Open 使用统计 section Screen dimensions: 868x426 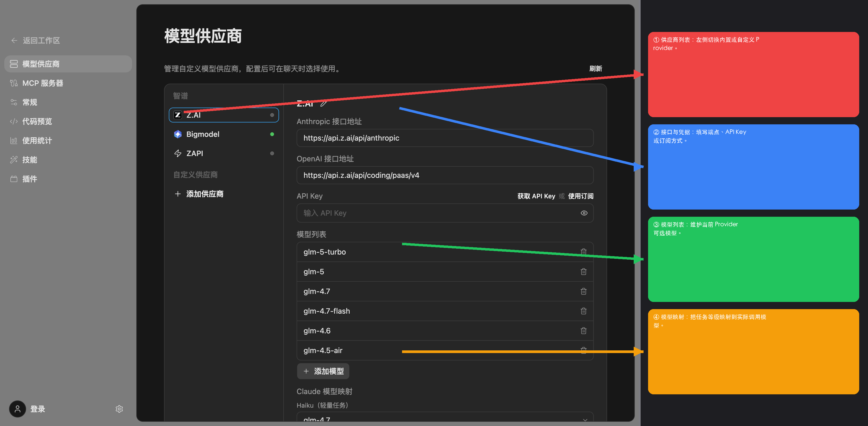[68, 141]
